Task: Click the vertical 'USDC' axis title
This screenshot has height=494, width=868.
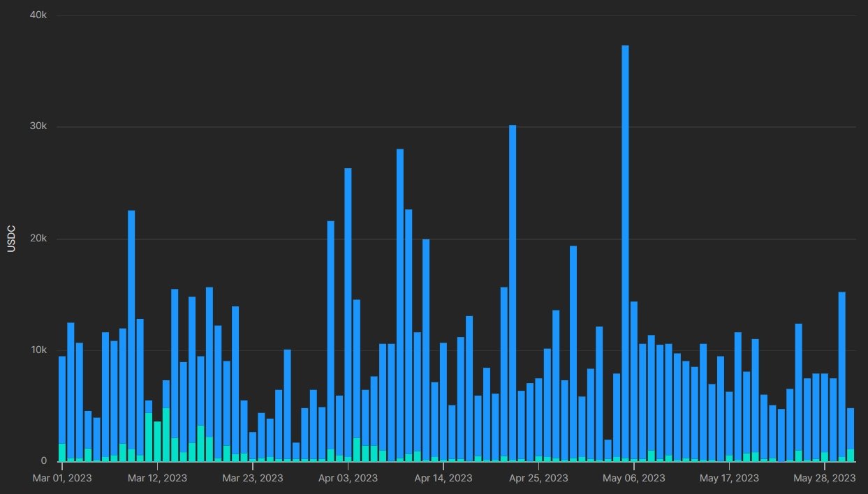Action: (12, 239)
